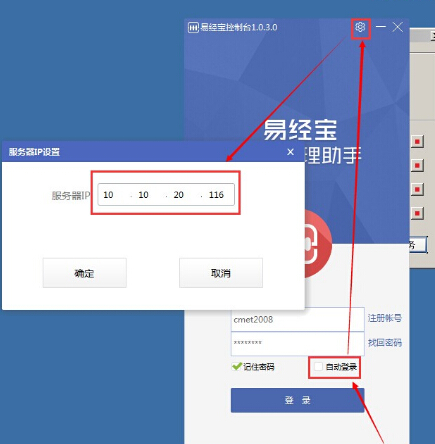This screenshot has height=444, width=435.
Task: Minimize the 易经宝控制台 login window
Action: (381, 27)
